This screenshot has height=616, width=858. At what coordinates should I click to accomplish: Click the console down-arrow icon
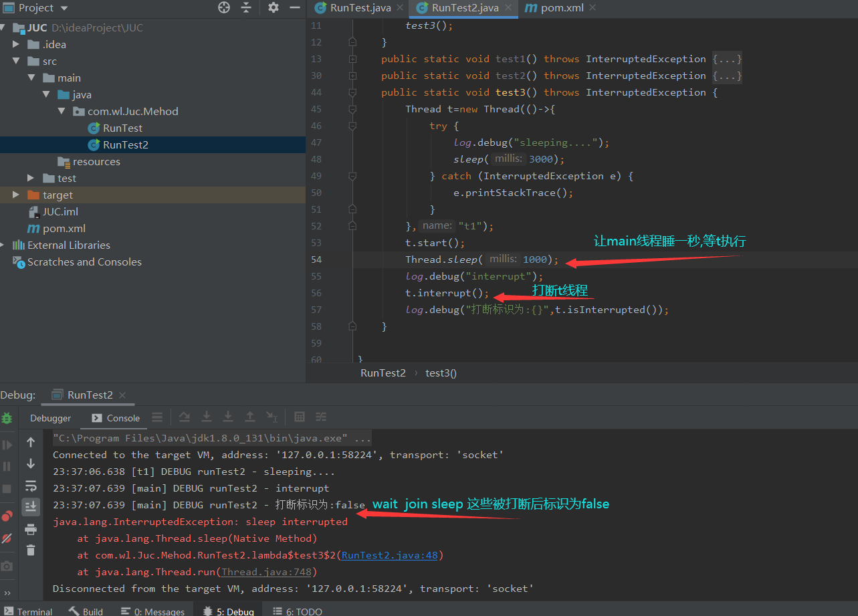(31, 464)
